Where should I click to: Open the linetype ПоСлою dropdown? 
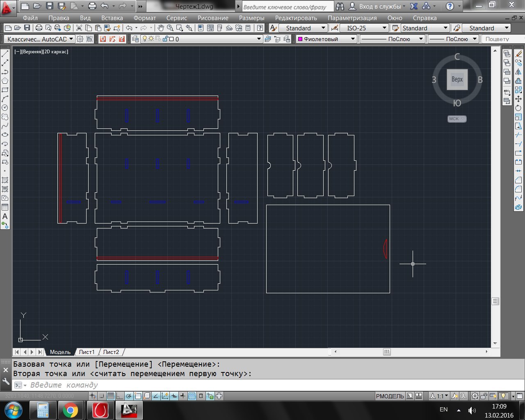tap(392, 39)
